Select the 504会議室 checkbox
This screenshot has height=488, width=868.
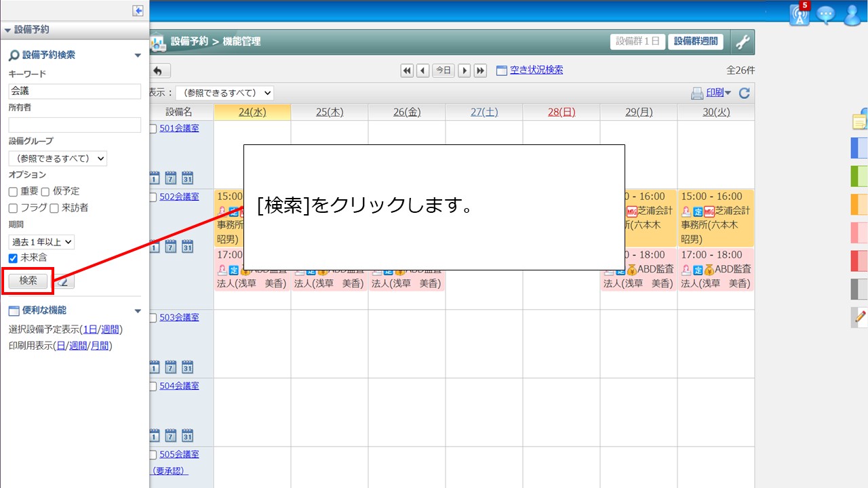click(153, 386)
